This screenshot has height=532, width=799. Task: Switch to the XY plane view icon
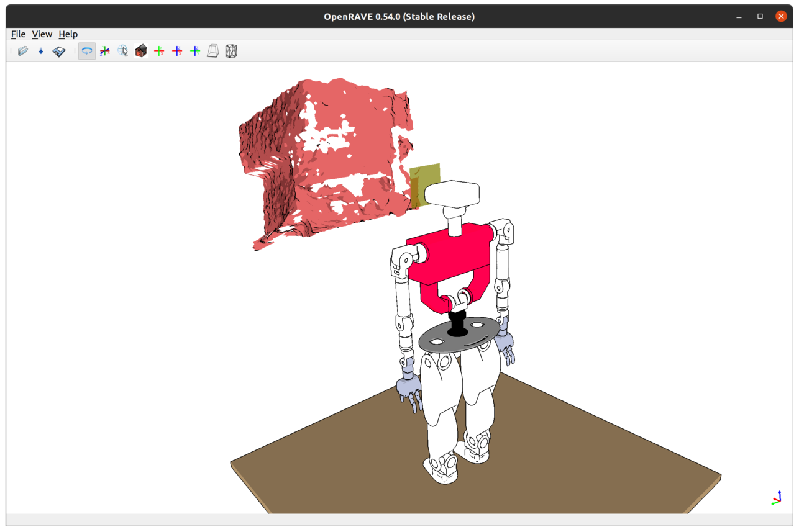[159, 51]
